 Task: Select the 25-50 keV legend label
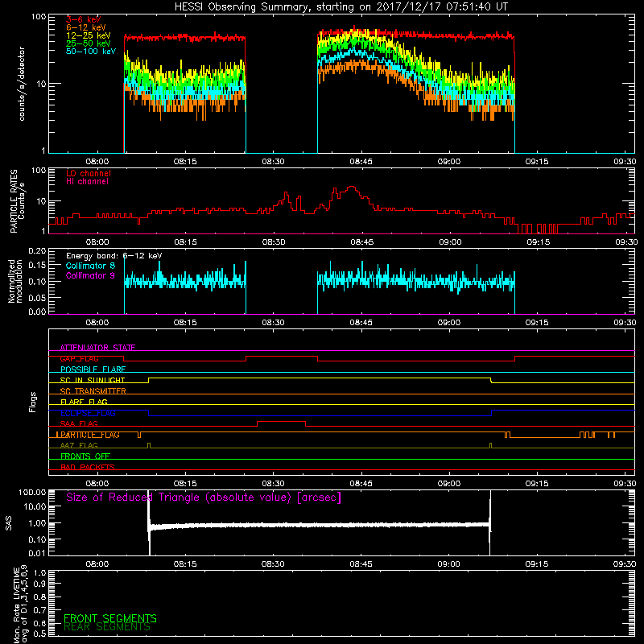point(89,43)
